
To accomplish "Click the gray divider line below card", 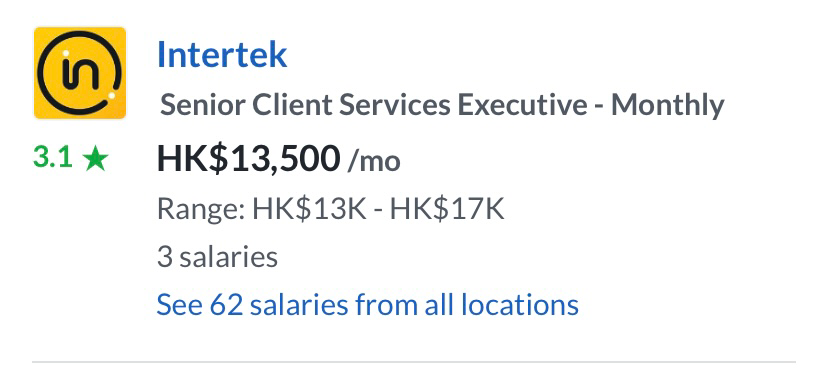I will click(x=413, y=362).
